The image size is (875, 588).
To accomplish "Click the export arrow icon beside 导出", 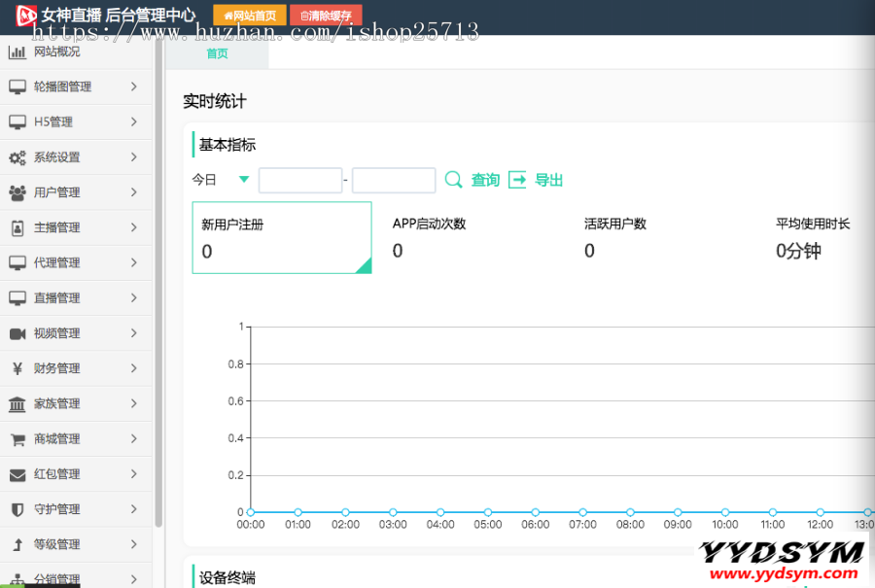I will [517, 180].
